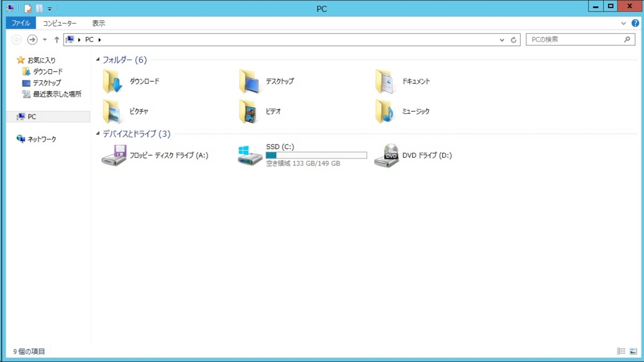
Task: Click the New folder icon in quick access toolbar
Action: 39,8
